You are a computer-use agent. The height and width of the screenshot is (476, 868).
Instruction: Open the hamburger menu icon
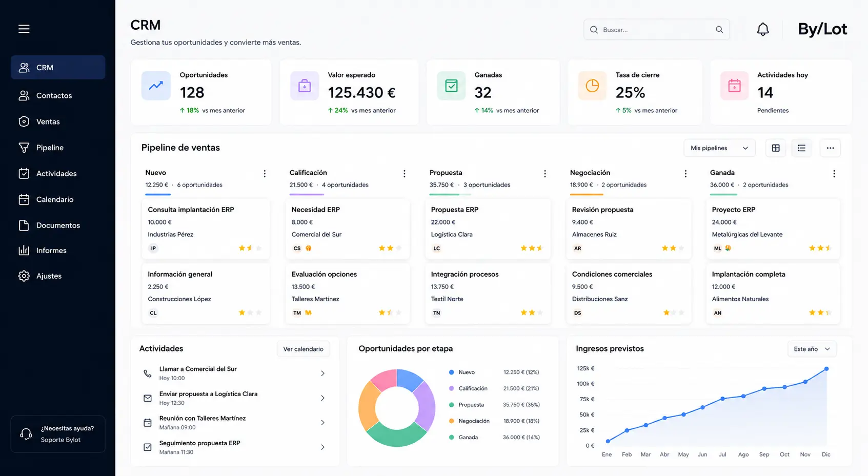click(24, 29)
